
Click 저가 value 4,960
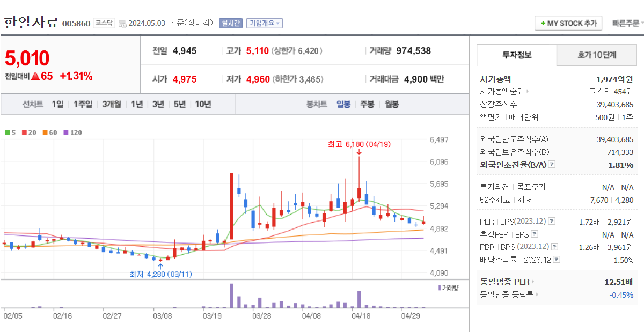click(258, 79)
